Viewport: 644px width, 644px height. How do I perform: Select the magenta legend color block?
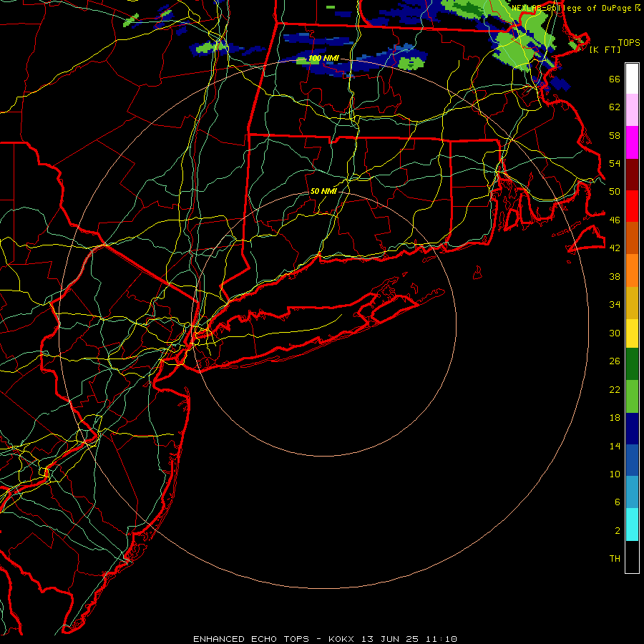(x=632, y=142)
